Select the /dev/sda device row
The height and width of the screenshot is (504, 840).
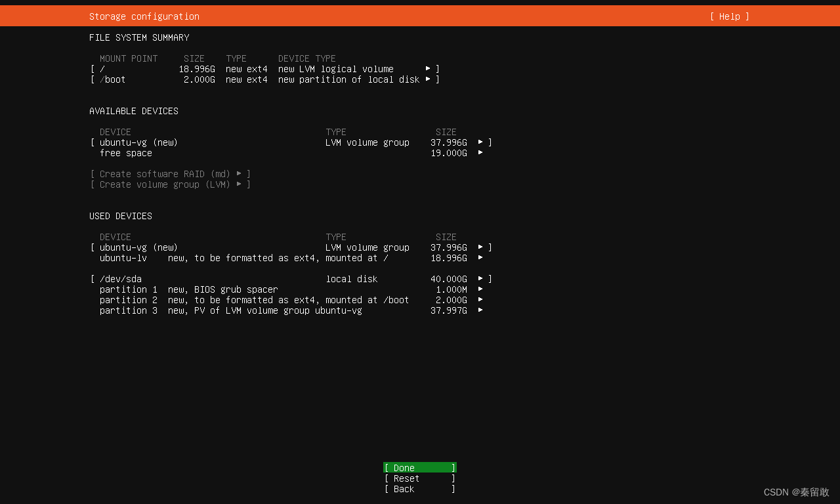pos(291,279)
